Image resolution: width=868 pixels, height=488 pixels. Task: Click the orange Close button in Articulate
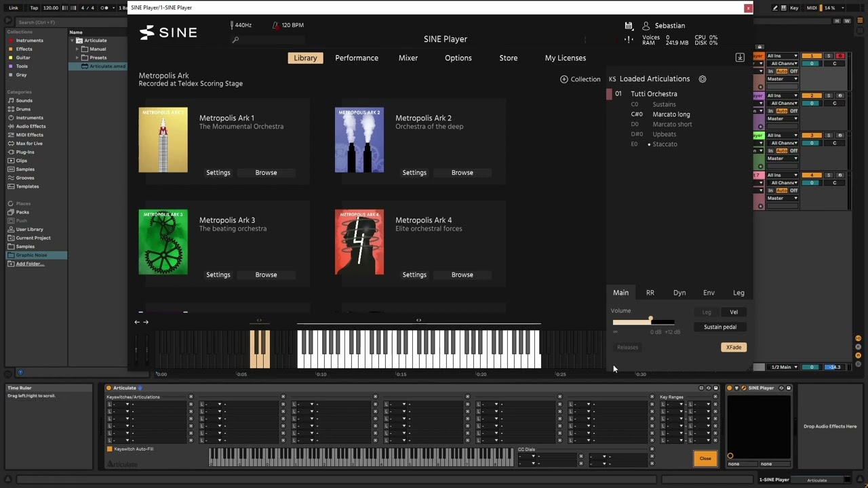point(705,459)
